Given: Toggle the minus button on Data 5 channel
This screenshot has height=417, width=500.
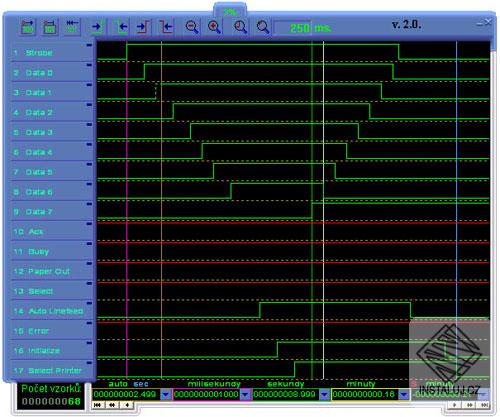Looking at the screenshot, I should point(89,164).
